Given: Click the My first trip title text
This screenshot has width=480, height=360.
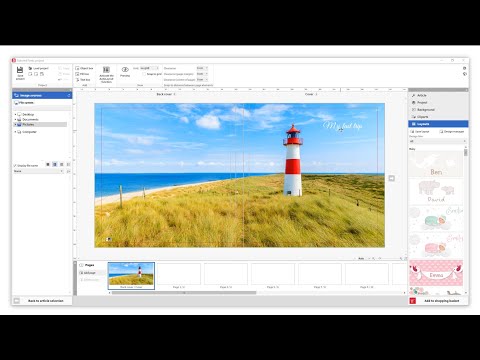Looking at the screenshot, I should 343,126.
